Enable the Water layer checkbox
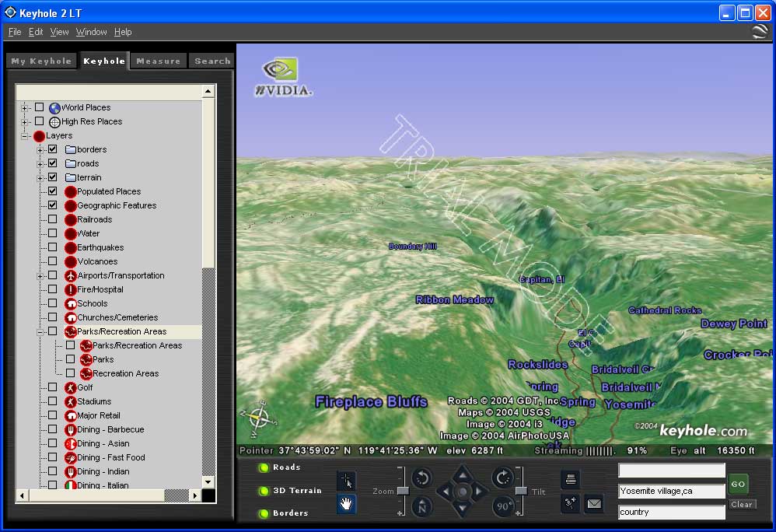The width and height of the screenshot is (776, 532). pos(52,233)
